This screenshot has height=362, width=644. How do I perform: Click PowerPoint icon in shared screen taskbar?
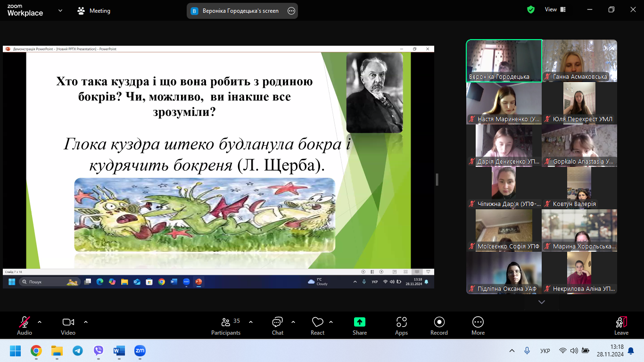coord(198,282)
